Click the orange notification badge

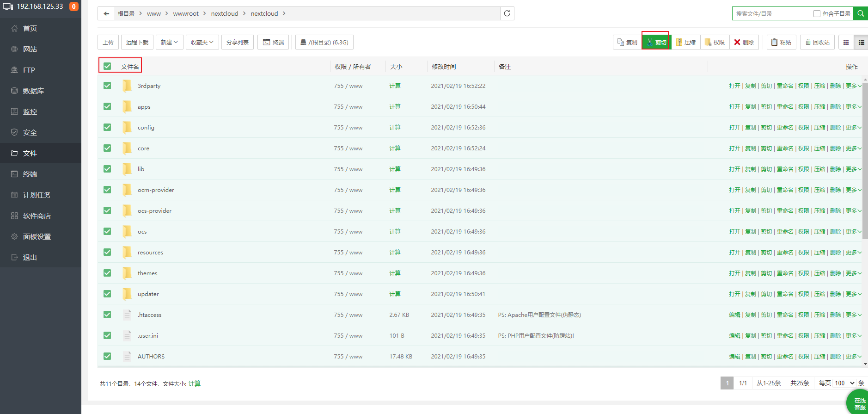[73, 6]
